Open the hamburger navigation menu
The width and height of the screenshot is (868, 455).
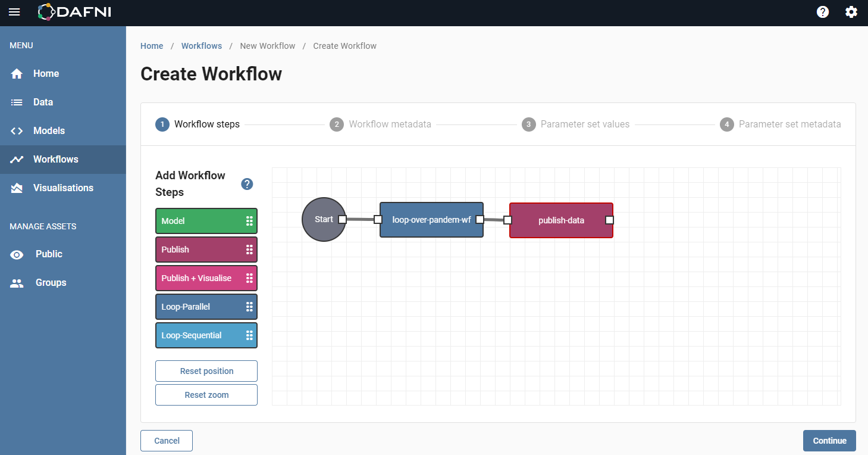(14, 12)
